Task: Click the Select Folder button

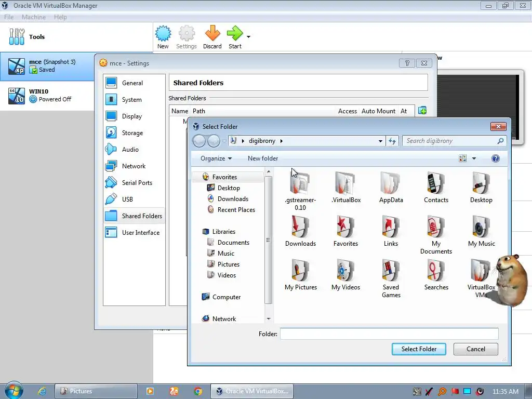Action: click(419, 349)
